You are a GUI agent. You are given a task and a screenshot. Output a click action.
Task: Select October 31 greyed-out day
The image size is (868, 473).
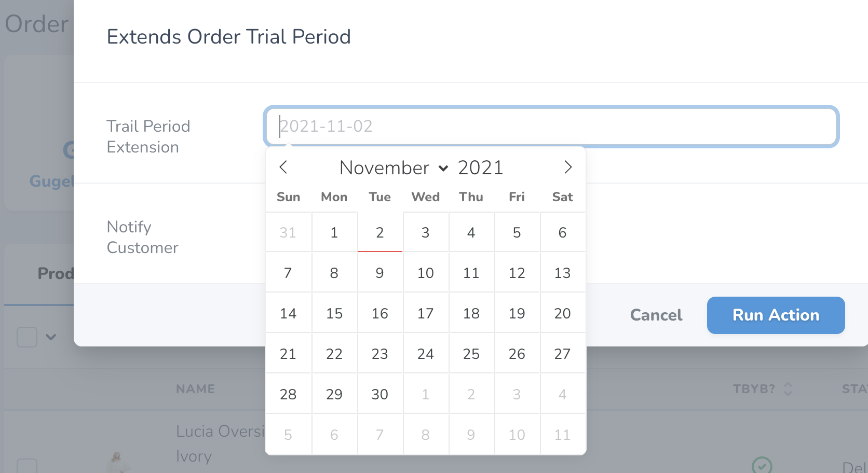288,232
